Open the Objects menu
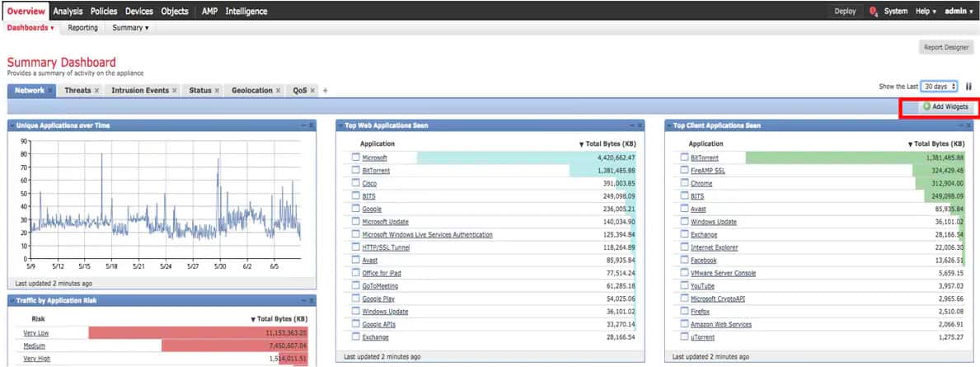This screenshot has width=980, height=367. [x=175, y=12]
